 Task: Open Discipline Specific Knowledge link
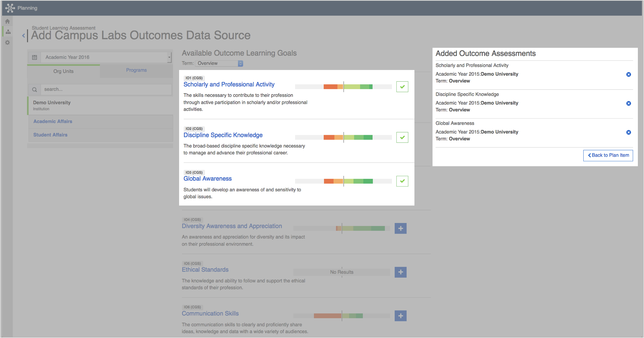[223, 135]
